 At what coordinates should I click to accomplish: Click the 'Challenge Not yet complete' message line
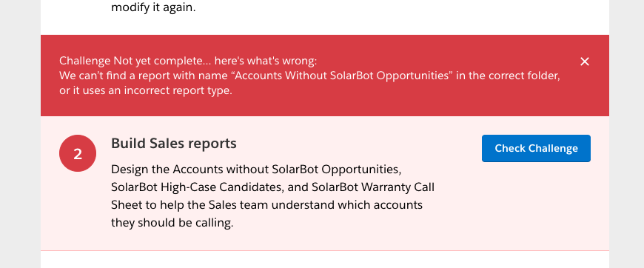tap(188, 61)
